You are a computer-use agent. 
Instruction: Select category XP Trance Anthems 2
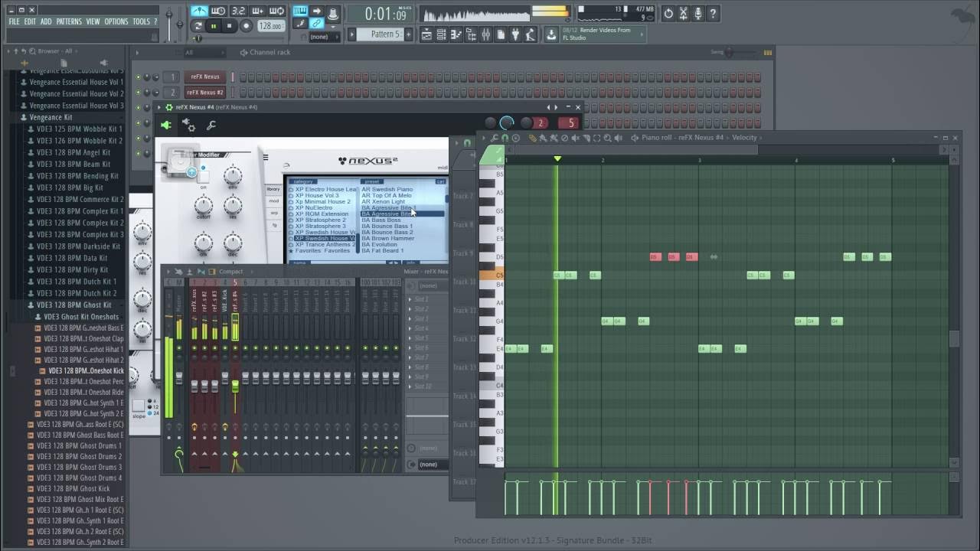click(325, 245)
